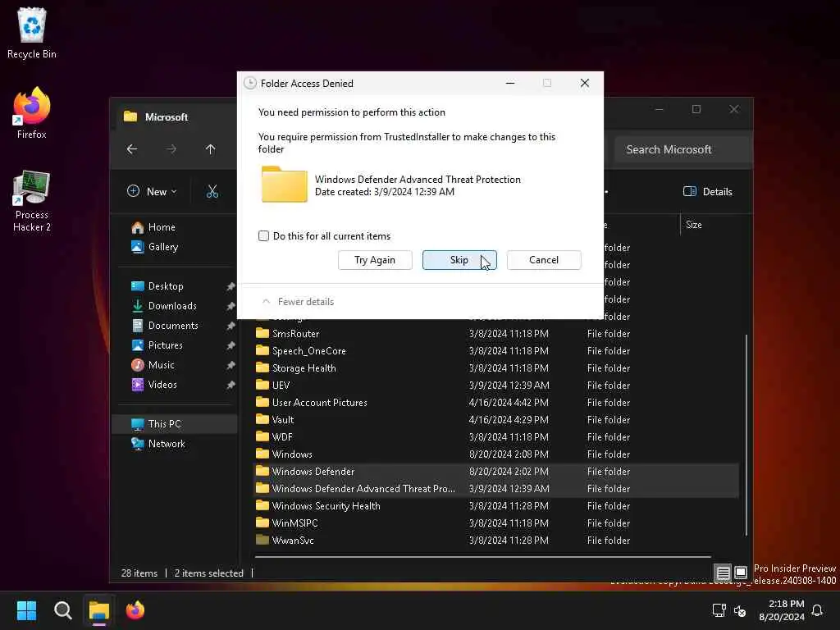Select the SmsRouter folder icon
This screenshot has width=840, height=630.
[262, 333]
